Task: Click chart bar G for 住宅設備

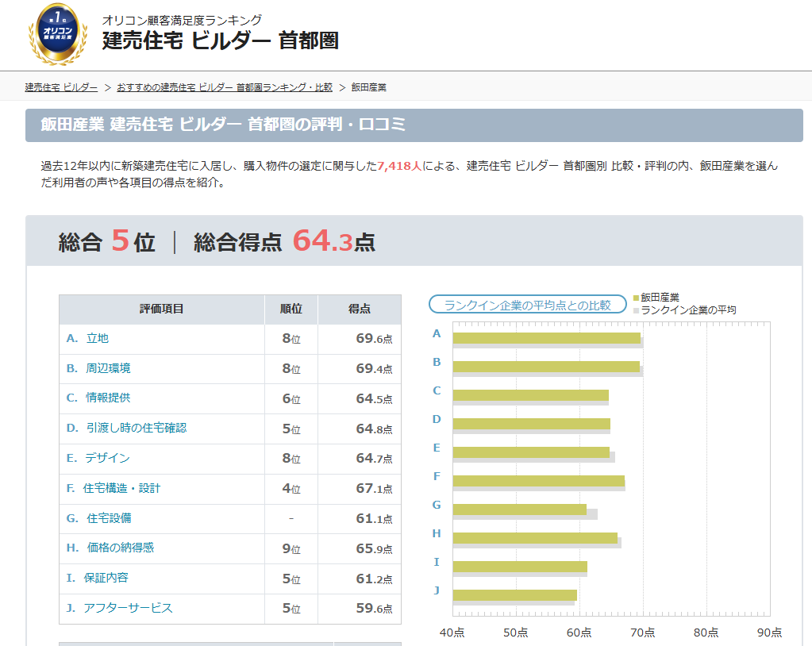Action: pos(520,509)
